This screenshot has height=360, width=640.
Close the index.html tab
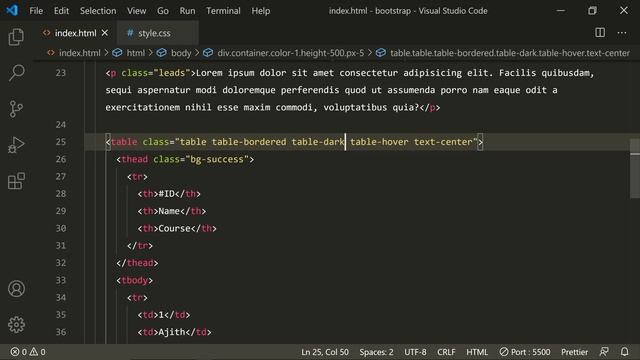click(105, 33)
